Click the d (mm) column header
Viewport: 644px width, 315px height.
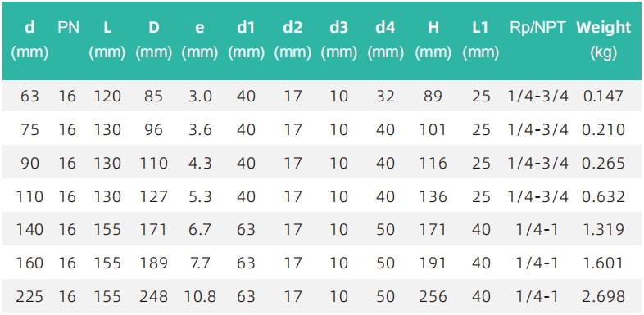click(29, 40)
